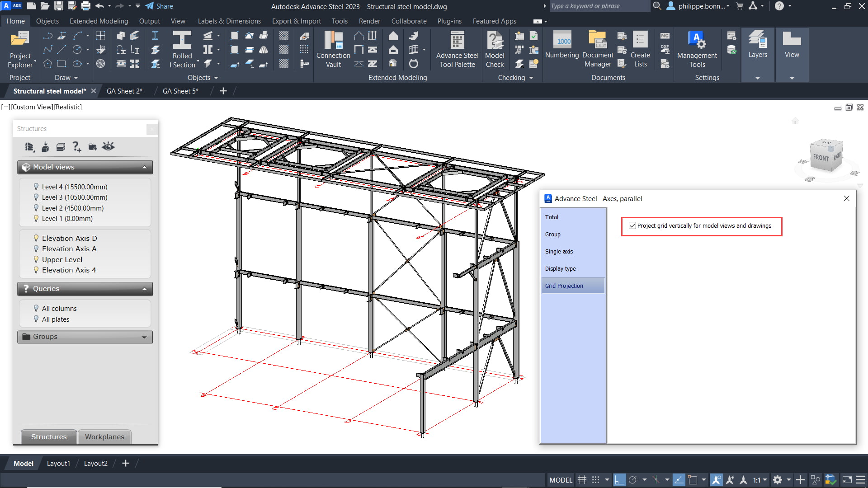Select Display type in Axes dialog
868x488 pixels.
[573, 268]
